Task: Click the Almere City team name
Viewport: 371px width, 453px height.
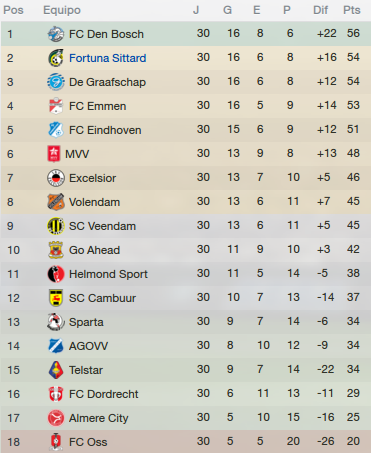Action: [x=98, y=418]
